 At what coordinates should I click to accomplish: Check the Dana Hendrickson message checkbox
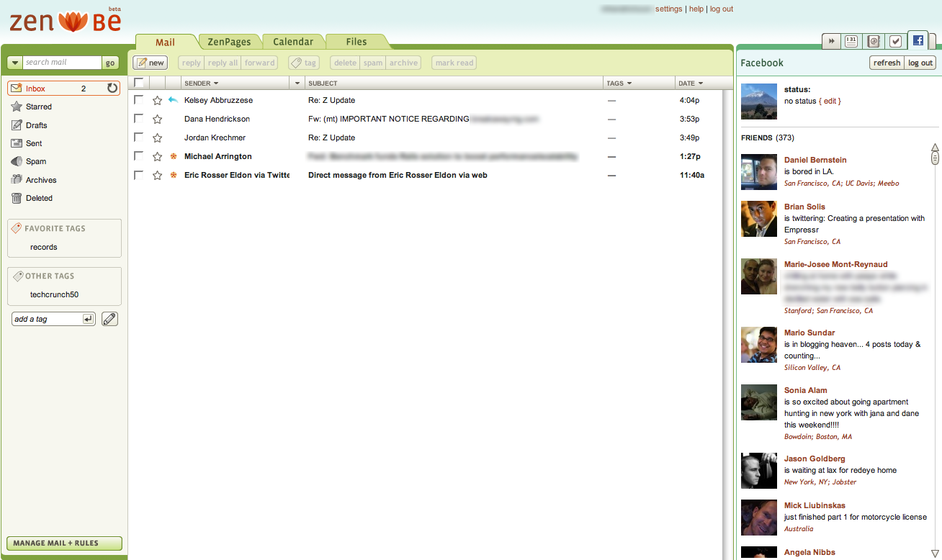(139, 119)
